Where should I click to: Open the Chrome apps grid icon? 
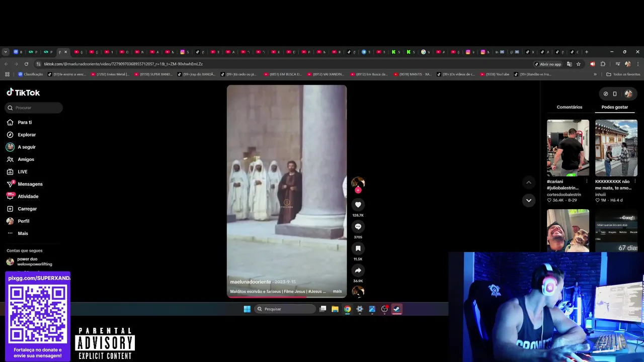click(x=7, y=74)
